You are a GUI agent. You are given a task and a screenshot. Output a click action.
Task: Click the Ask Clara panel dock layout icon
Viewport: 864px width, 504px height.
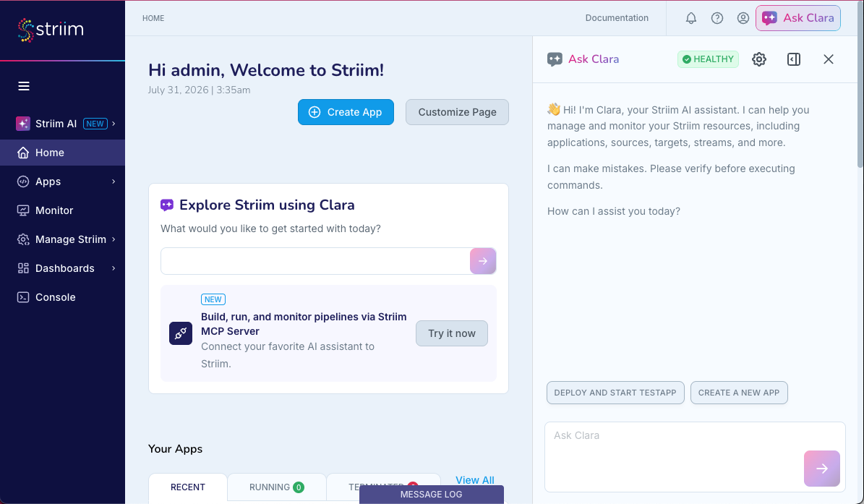(x=793, y=59)
